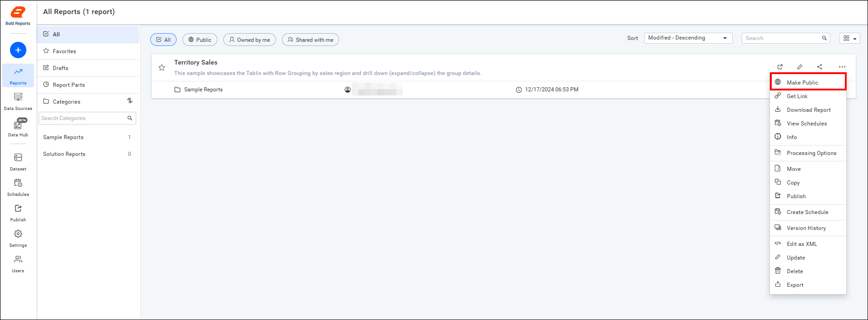Filter by Shared with me chip
The width and height of the screenshot is (868, 320).
[311, 40]
